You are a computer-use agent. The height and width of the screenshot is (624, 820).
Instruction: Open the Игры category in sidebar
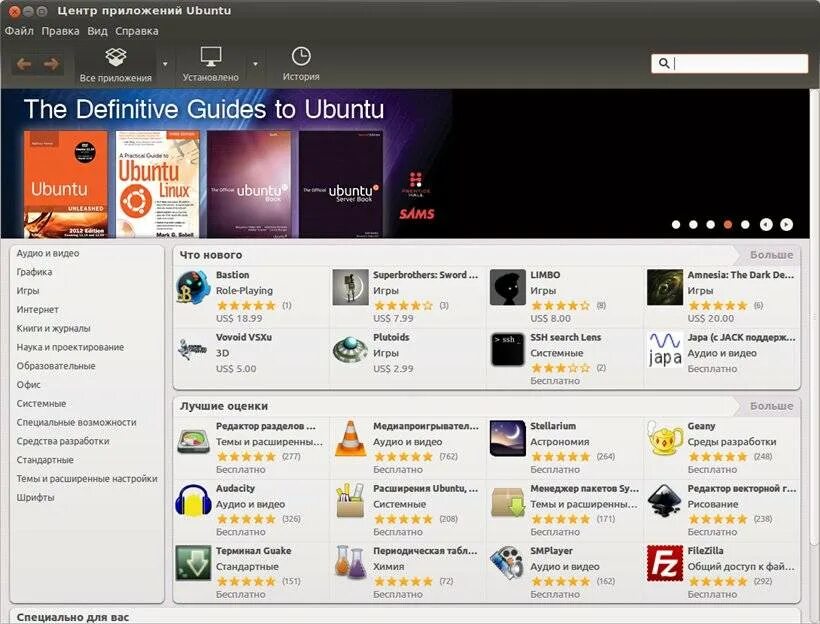pyautogui.click(x=28, y=291)
